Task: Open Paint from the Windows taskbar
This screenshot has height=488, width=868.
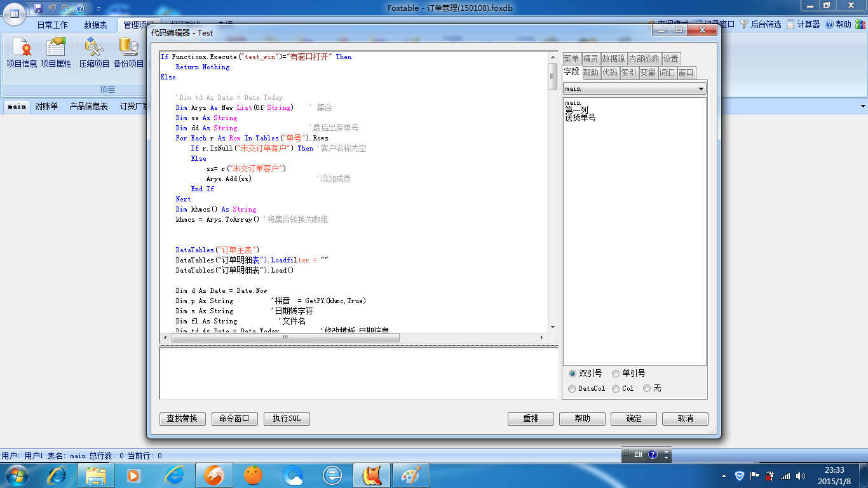Action: (411, 475)
